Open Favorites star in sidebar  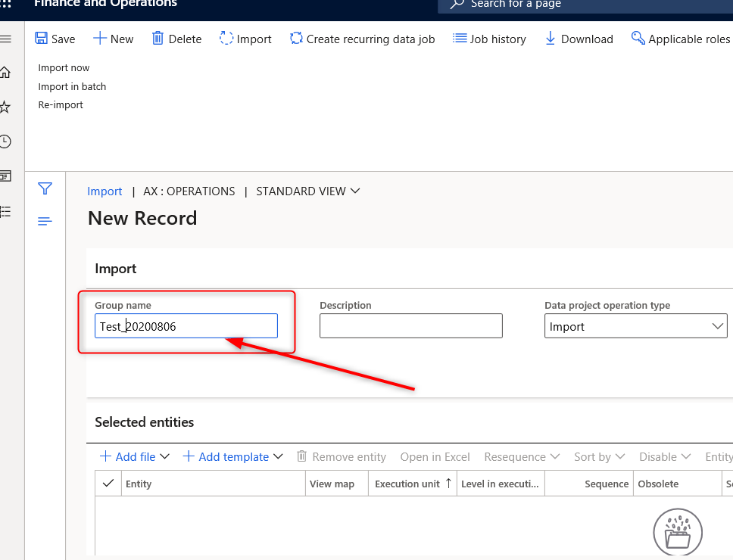point(6,107)
